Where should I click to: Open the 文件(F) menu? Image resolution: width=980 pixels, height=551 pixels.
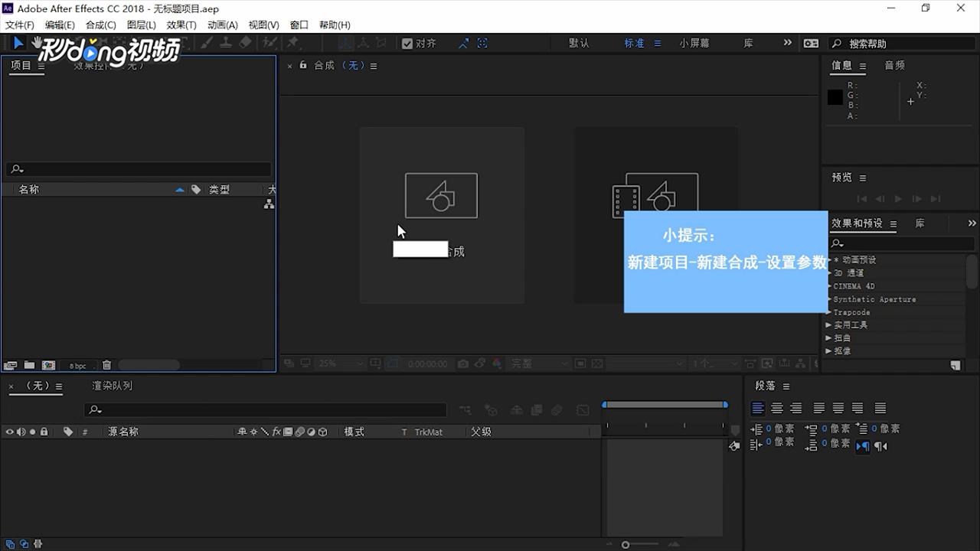coord(20,25)
